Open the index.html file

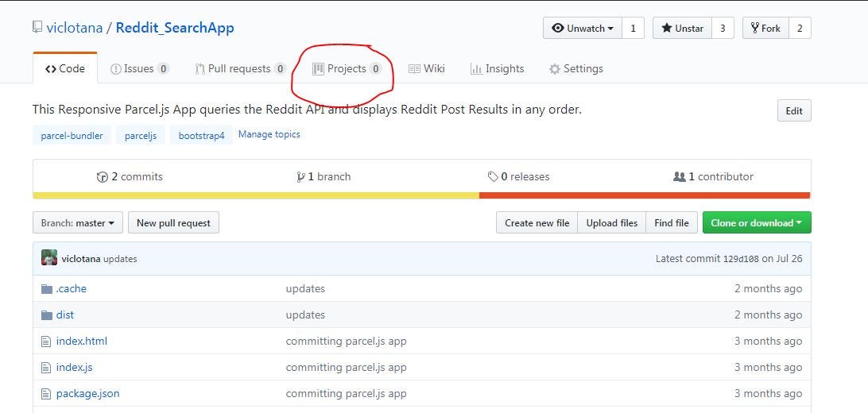[x=82, y=342]
